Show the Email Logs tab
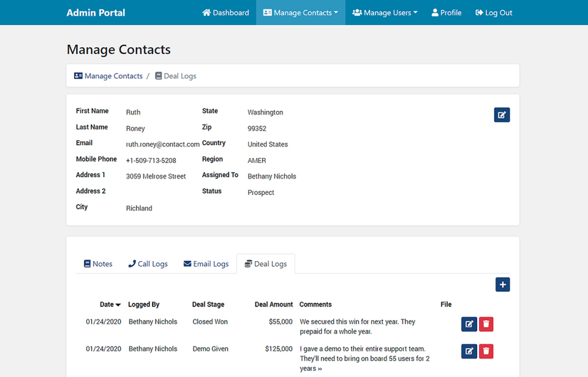588x377 pixels. pyautogui.click(x=206, y=264)
